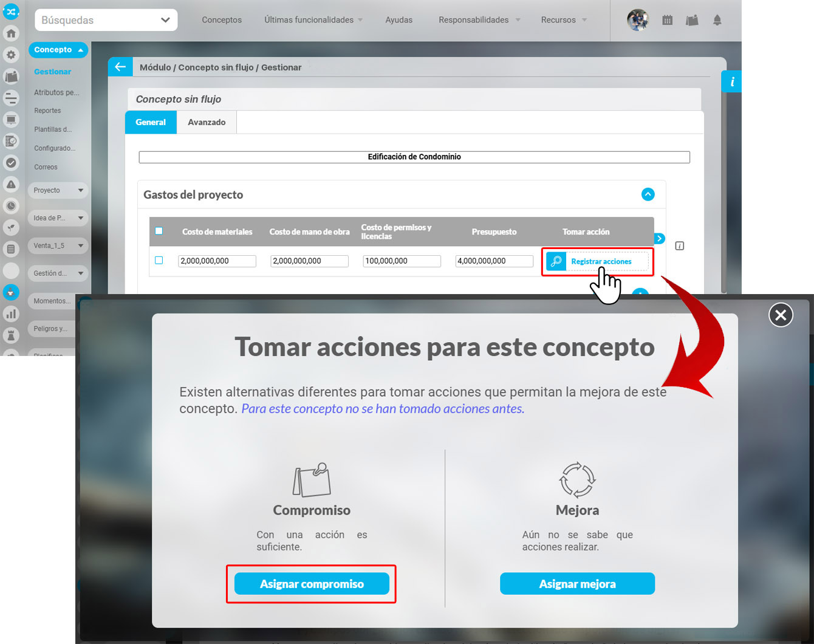Click Edificación de Condominio title field
This screenshot has height=644, width=814.
coord(414,157)
